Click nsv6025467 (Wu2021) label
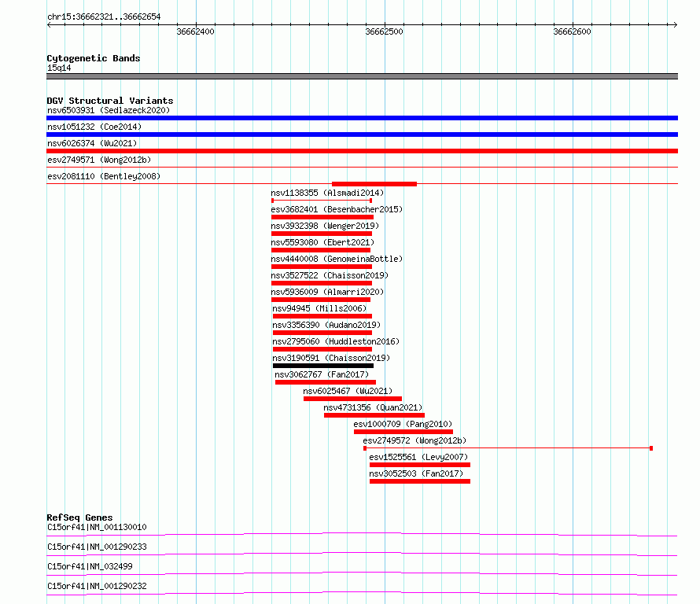Viewport: 700px width, 604px height. pos(348,391)
